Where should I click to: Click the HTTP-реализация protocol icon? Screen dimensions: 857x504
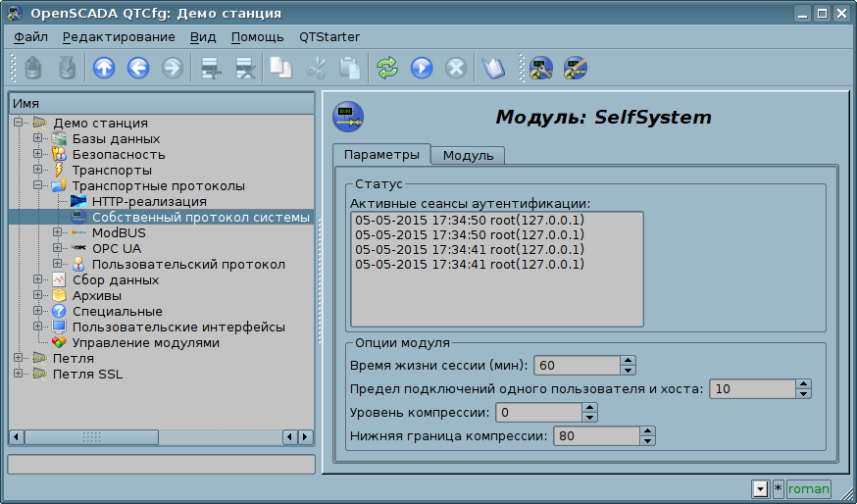coord(78,202)
